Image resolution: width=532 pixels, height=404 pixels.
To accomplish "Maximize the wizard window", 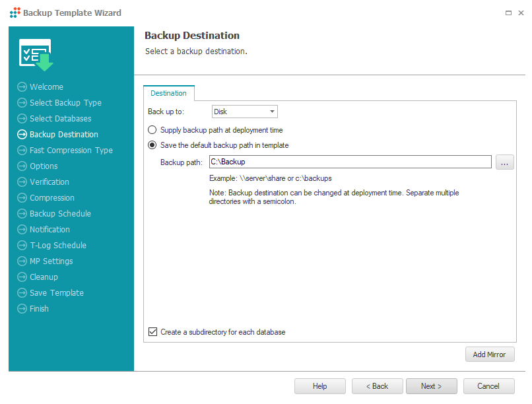I will pyautogui.click(x=508, y=13).
